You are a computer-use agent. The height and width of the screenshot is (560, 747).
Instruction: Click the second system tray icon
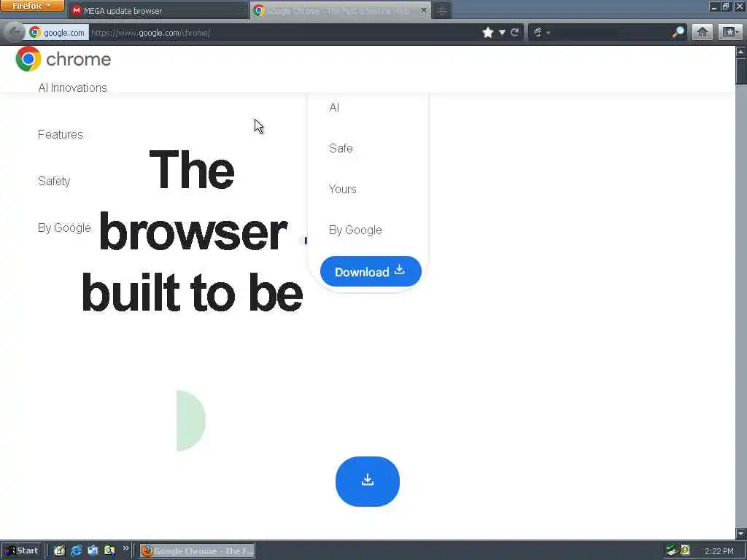pos(684,551)
